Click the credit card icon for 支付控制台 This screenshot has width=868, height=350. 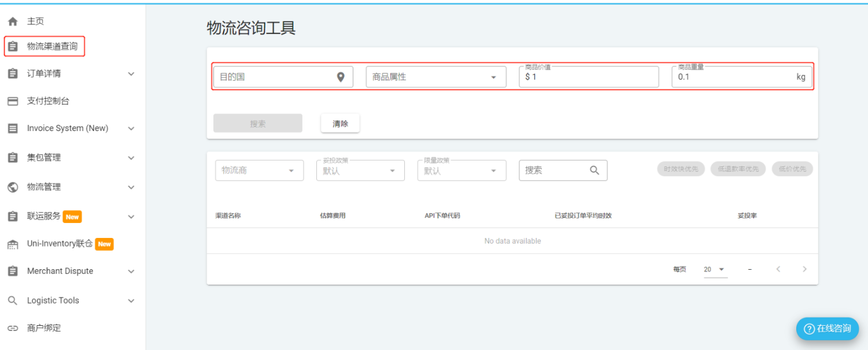13,101
